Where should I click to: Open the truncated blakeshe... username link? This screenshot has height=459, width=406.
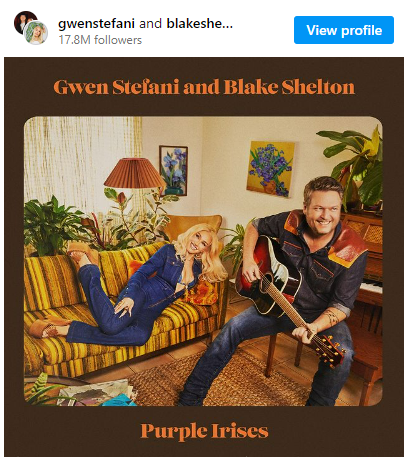(199, 24)
